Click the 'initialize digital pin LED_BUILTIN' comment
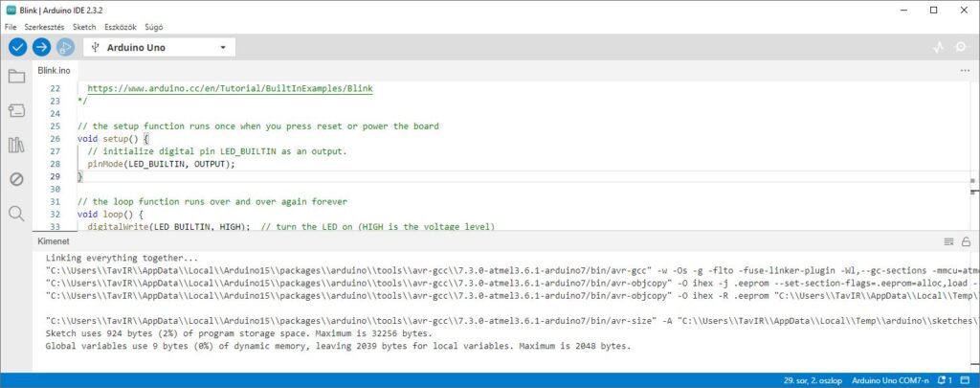This screenshot has width=980, height=388. [217, 151]
